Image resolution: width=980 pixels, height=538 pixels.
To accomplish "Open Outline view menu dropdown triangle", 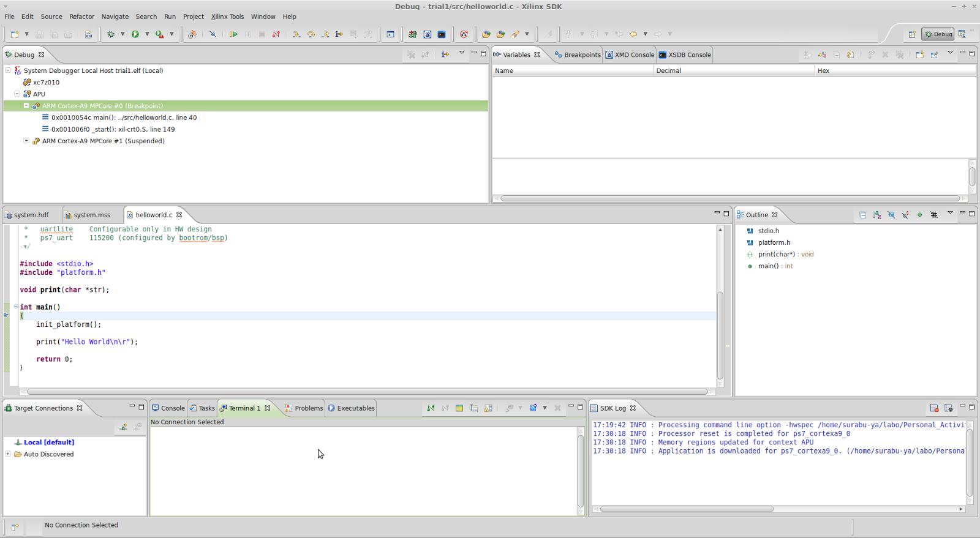I will 950,213.
